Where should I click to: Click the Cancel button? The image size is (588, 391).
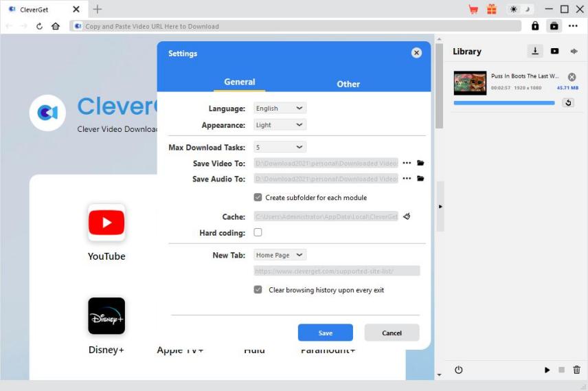coord(392,333)
